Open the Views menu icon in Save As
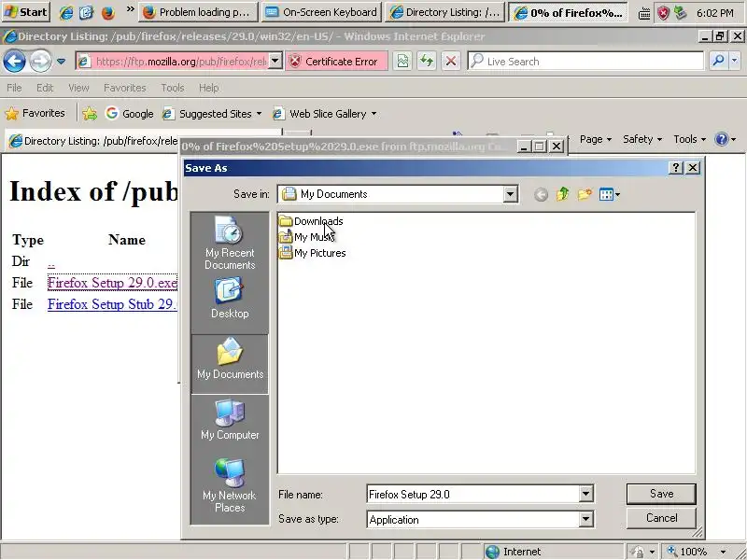747x560 pixels. click(610, 194)
